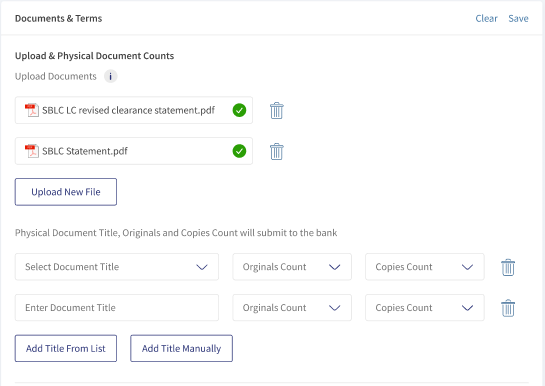The width and height of the screenshot is (545, 386).
Task: Expand first row Orginals Count dropdown
Action: click(x=292, y=267)
